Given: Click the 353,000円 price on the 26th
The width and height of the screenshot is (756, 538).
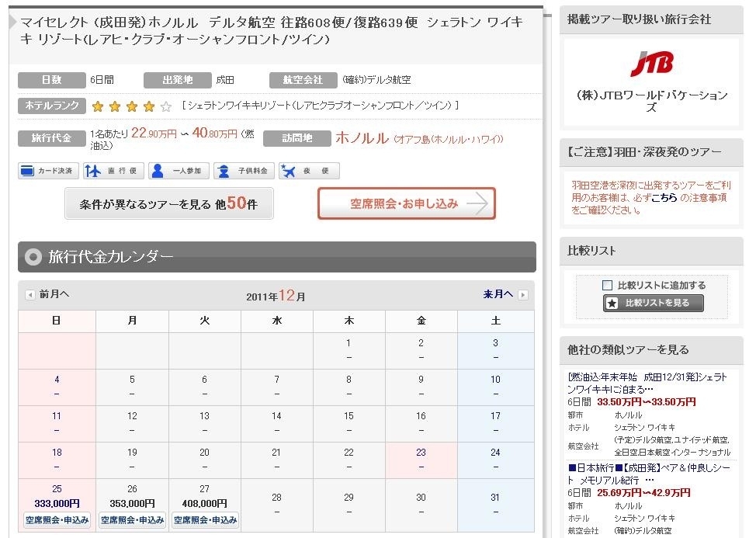Looking at the screenshot, I should pos(132,503).
